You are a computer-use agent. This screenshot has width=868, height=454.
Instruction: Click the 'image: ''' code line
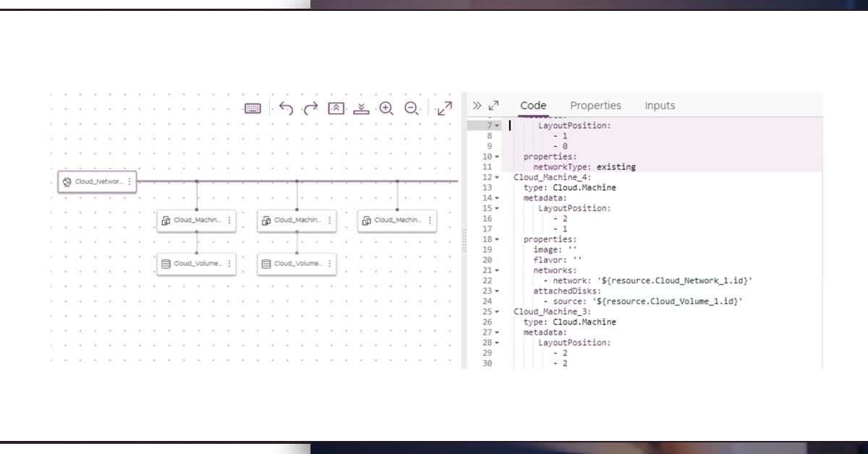(x=555, y=249)
